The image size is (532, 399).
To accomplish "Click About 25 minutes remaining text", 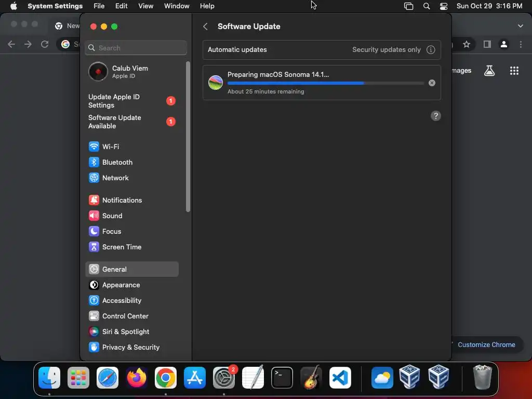I will pos(265,91).
